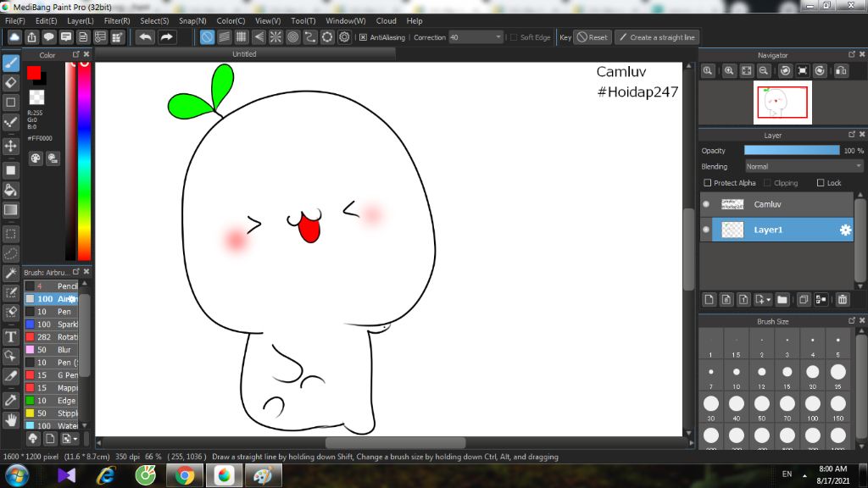Image resolution: width=868 pixels, height=488 pixels.
Task: Rotate canvas left in Navigator
Action: (786, 71)
